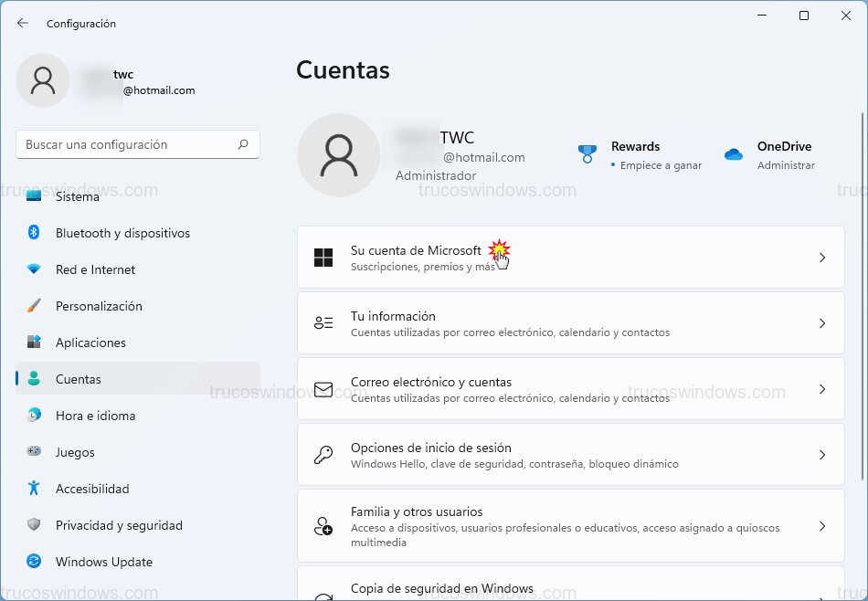Click the Microsoft Rewards trophy icon
This screenshot has width=868, height=601.
point(587,153)
